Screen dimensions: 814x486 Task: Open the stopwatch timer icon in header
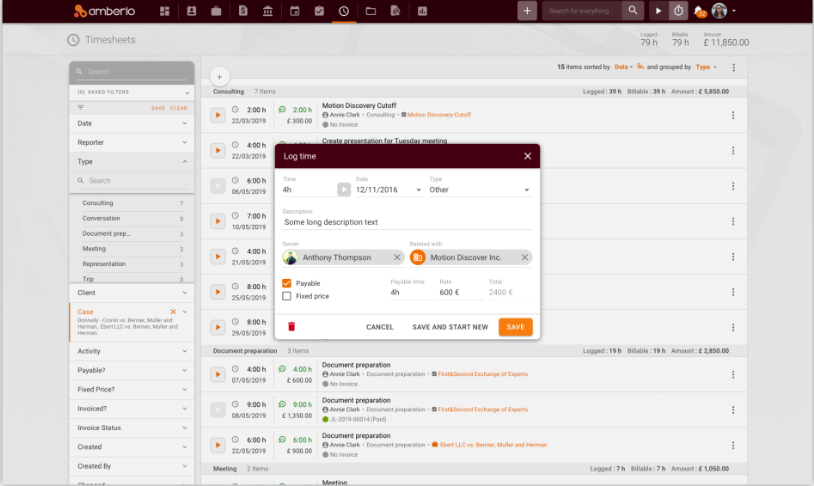coord(679,11)
